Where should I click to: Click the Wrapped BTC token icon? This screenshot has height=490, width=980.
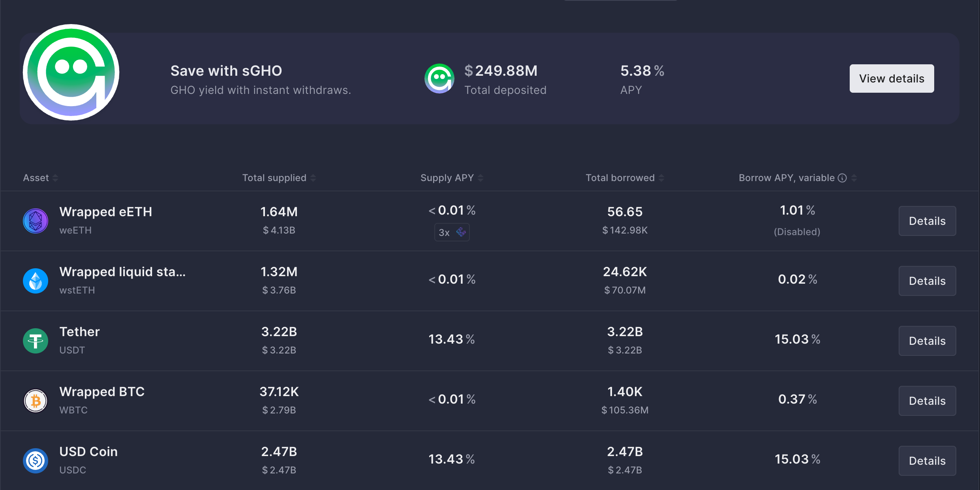[x=36, y=401]
